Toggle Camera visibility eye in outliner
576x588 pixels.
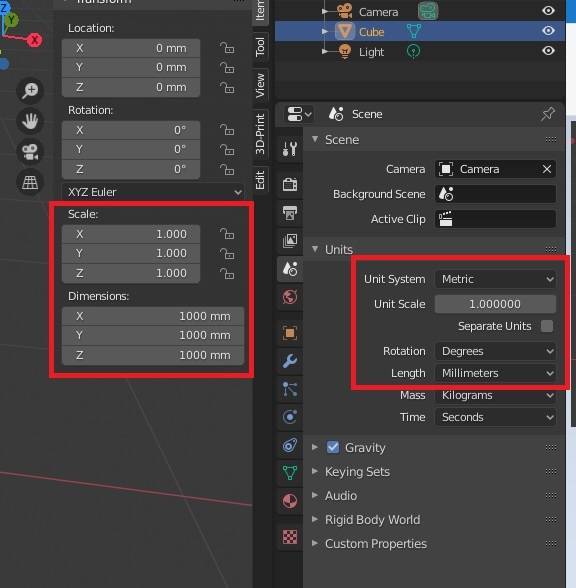(x=548, y=10)
